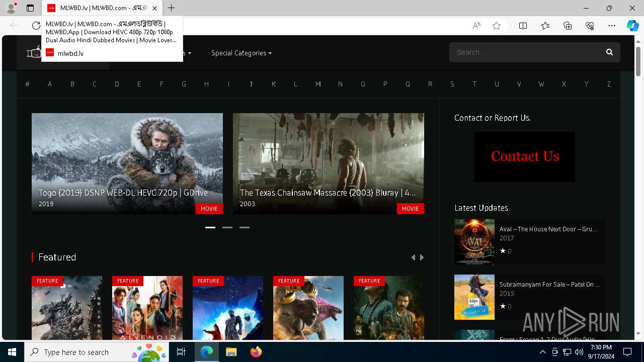The height and width of the screenshot is (362, 644).
Task: Filter titles by letter B
Action: (x=72, y=84)
